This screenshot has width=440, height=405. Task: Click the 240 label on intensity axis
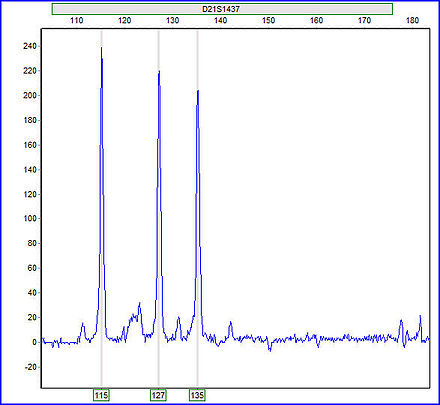(x=30, y=46)
